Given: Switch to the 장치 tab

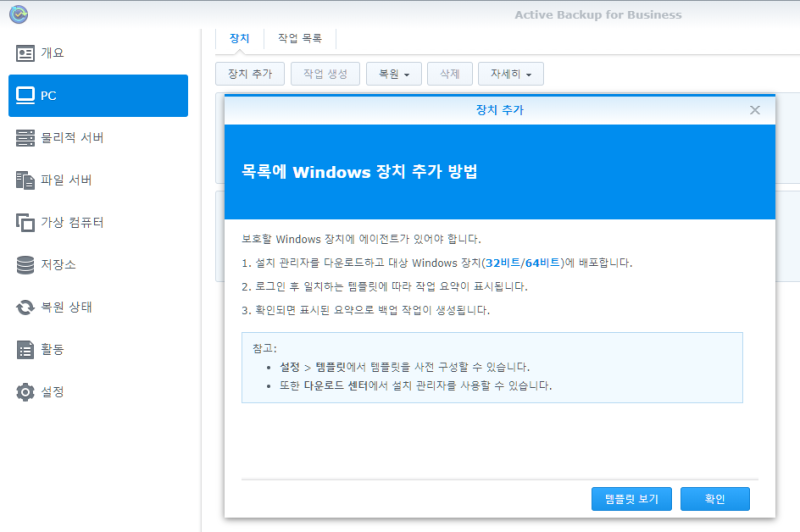Looking at the screenshot, I should (x=239, y=38).
